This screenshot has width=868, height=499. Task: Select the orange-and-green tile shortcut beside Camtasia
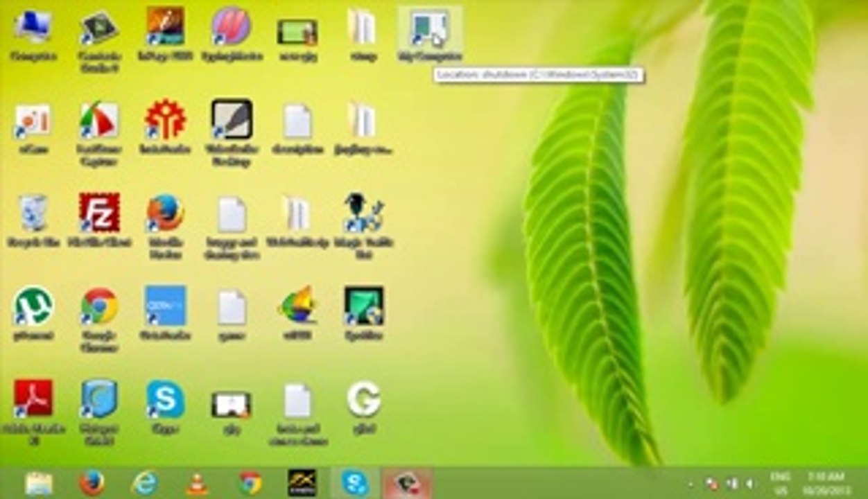[165, 26]
